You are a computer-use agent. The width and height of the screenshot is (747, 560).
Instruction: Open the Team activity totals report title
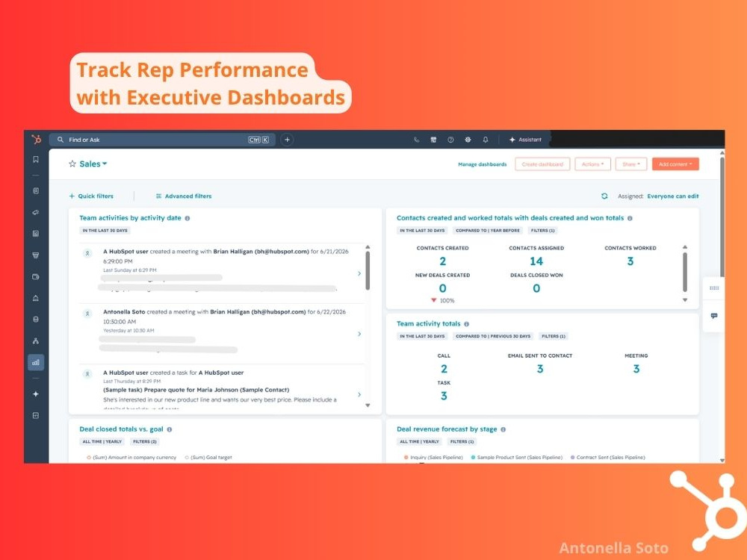(428, 324)
